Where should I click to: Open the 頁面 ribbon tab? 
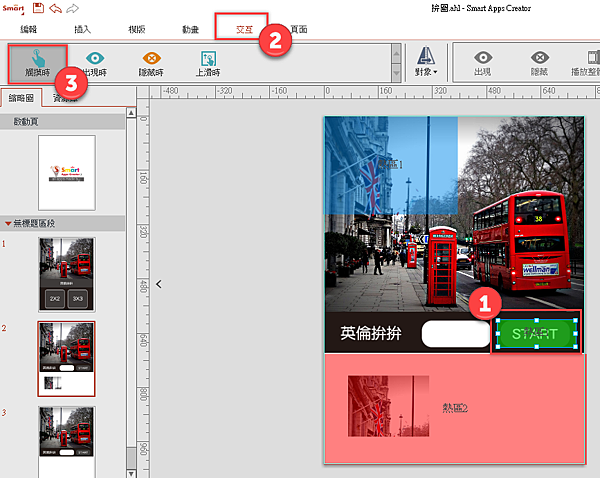click(299, 29)
